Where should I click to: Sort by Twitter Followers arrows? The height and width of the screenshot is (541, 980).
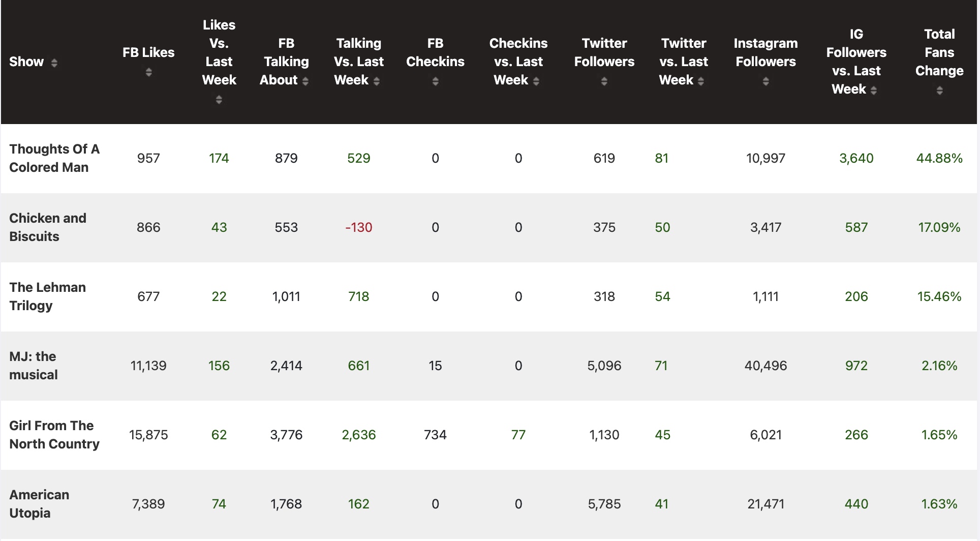click(604, 81)
